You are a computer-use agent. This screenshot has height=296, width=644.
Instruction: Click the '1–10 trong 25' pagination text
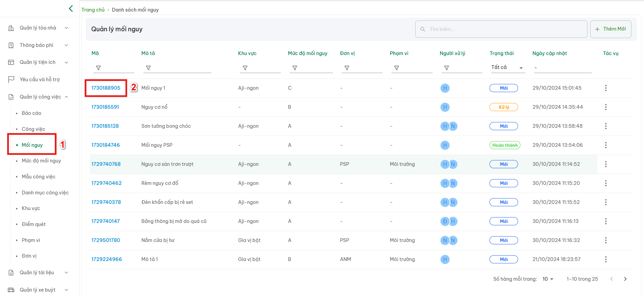point(582,279)
